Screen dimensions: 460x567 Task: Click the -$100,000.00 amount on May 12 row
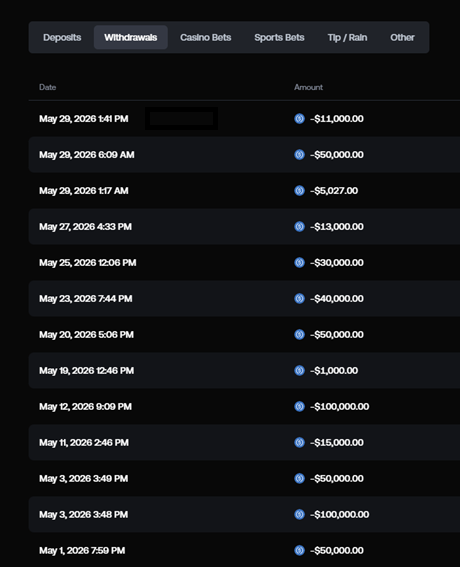point(340,406)
